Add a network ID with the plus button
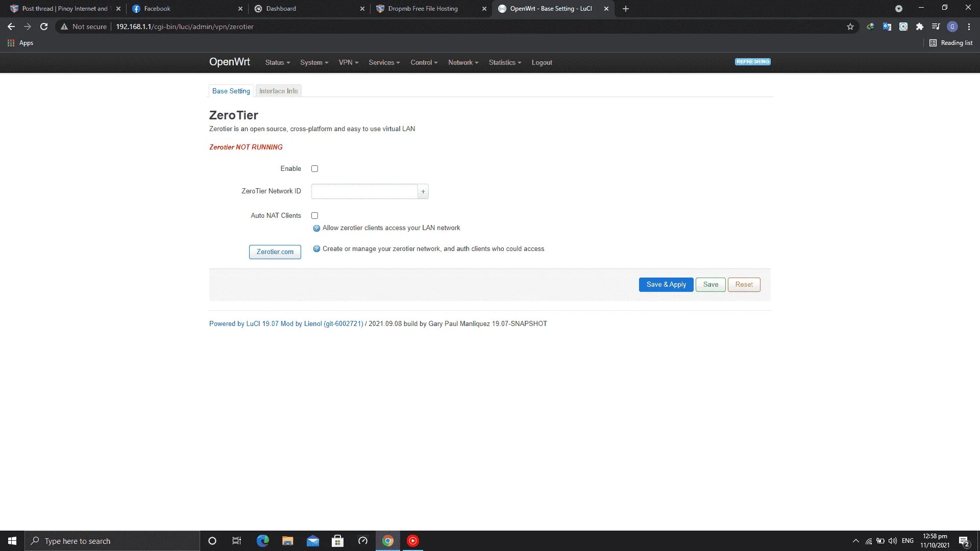The image size is (980, 551). click(x=423, y=191)
